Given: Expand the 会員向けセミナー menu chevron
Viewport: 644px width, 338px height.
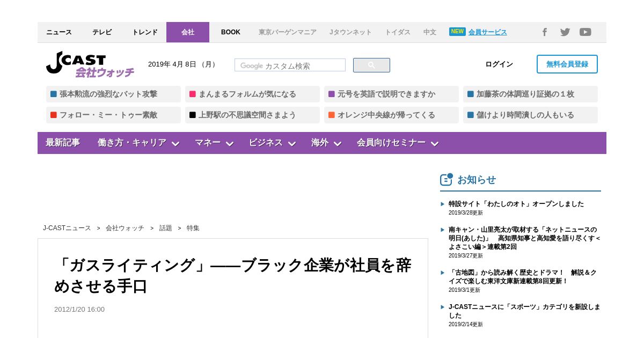Looking at the screenshot, I should click(435, 144).
